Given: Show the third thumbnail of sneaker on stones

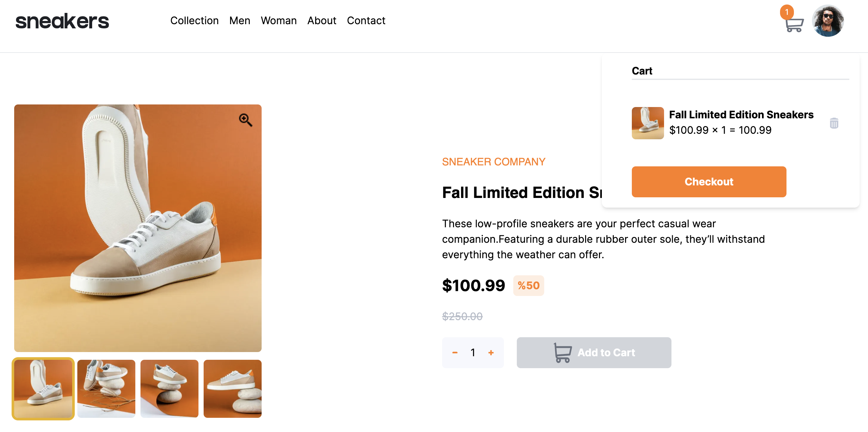Looking at the screenshot, I should pos(169,388).
